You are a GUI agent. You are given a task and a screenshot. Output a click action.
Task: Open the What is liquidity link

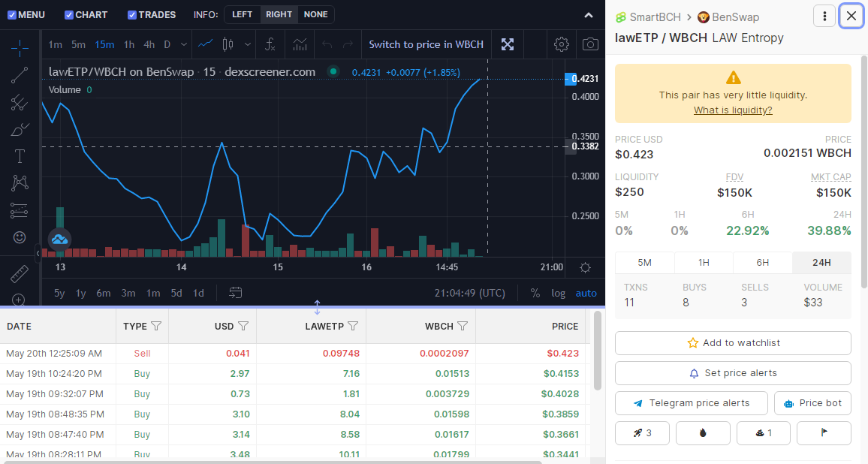tap(733, 110)
